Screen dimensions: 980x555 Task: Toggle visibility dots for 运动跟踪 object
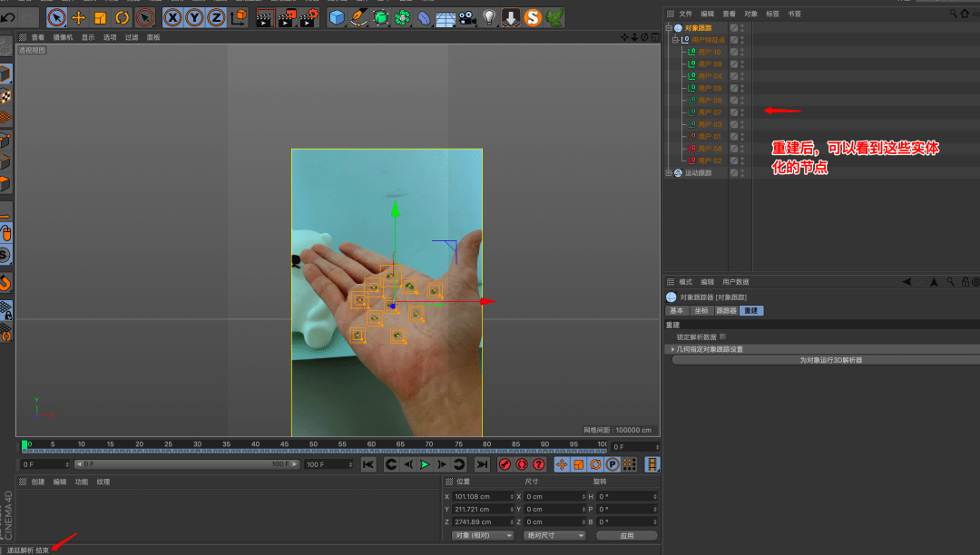click(742, 173)
